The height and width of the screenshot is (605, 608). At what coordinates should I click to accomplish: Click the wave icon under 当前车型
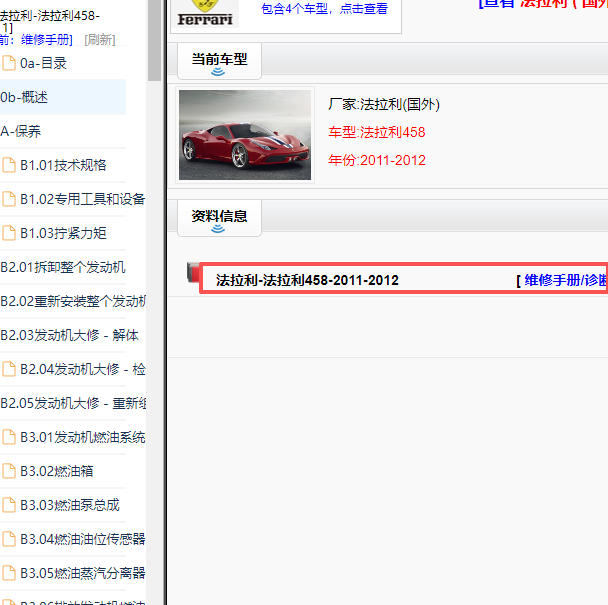pos(218,72)
